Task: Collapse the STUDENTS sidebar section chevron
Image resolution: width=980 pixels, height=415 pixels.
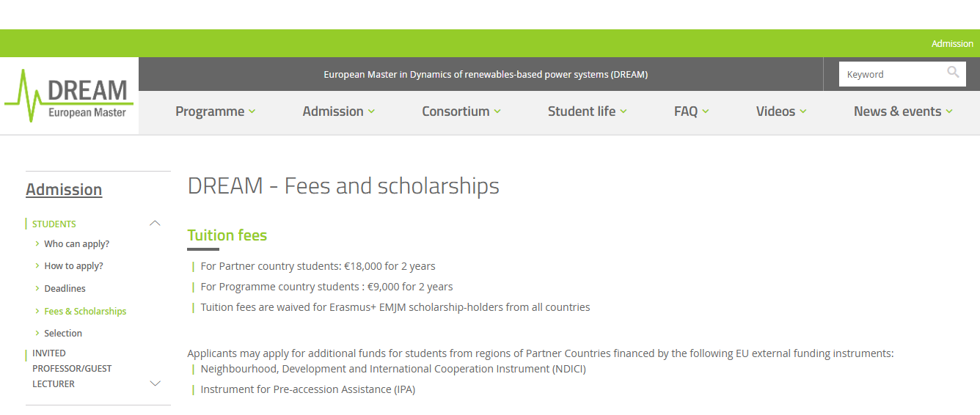Action: [x=155, y=224]
